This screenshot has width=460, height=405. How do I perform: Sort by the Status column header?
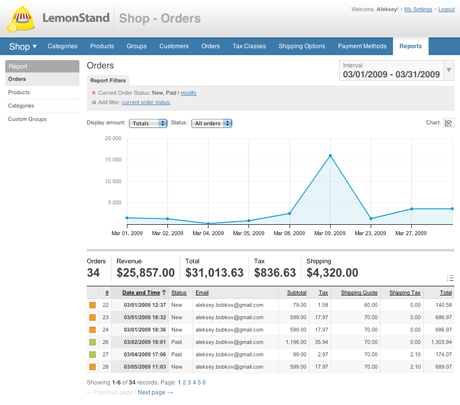tap(179, 293)
